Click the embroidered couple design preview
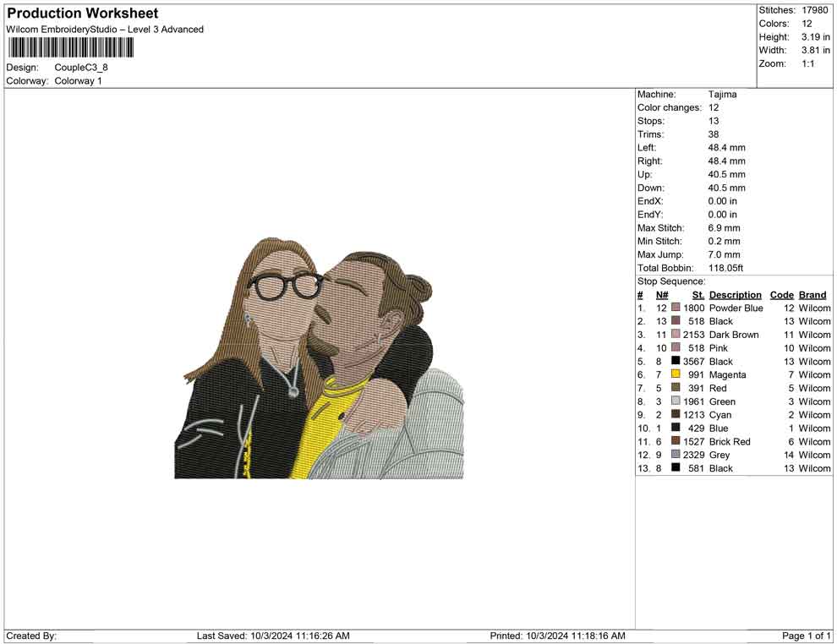 coord(320,358)
